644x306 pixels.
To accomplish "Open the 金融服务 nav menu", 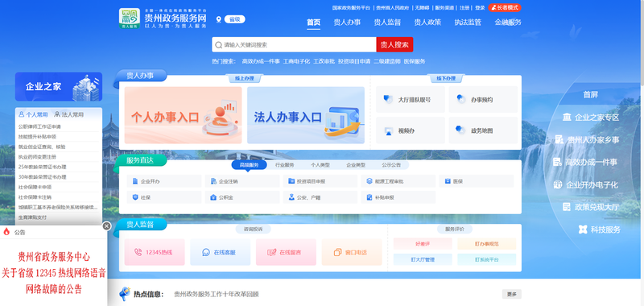I will pos(508,23).
